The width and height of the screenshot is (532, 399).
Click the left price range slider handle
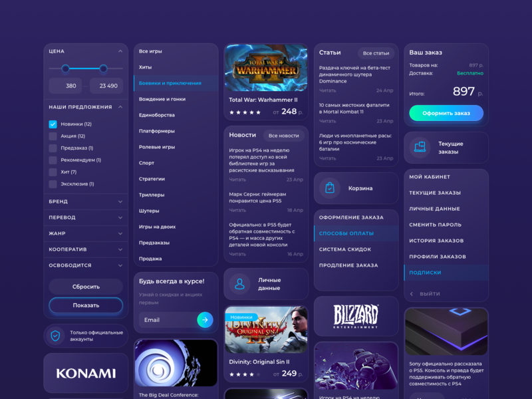pyautogui.click(x=65, y=68)
